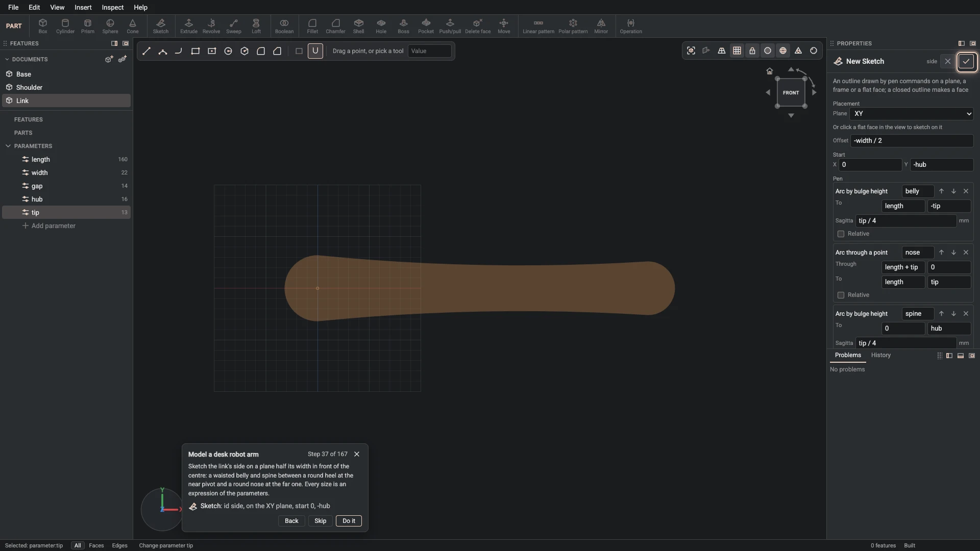This screenshot has height=551, width=980.
Task: Click the Offset input field
Action: 912,141
